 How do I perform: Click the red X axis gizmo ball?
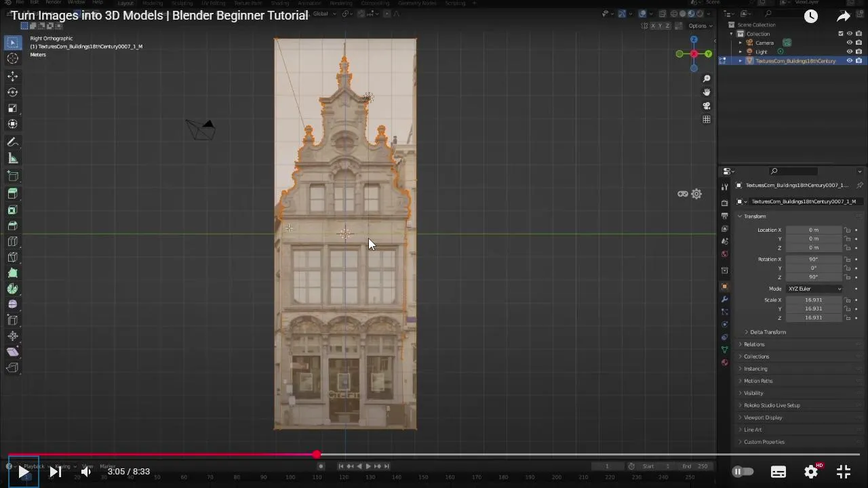694,54
